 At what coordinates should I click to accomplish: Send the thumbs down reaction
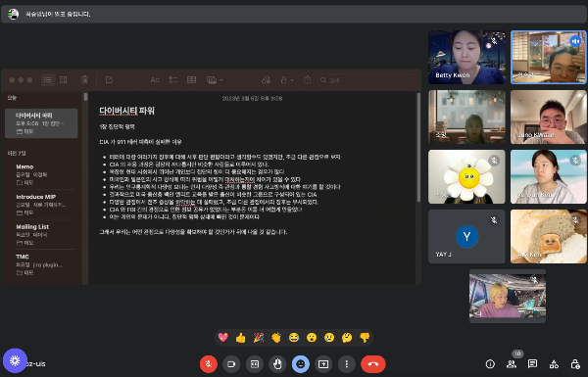pos(365,338)
